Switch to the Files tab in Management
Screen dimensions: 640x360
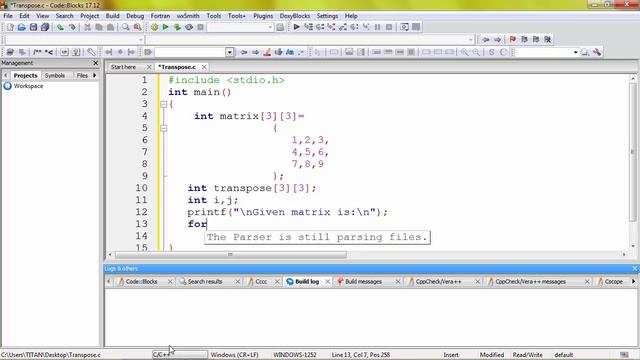pyautogui.click(x=82, y=76)
